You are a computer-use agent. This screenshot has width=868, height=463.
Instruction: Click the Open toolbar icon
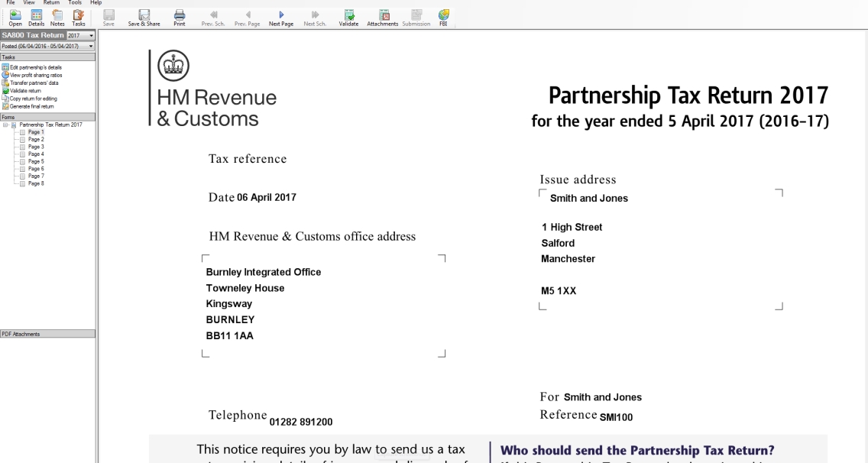pos(15,17)
